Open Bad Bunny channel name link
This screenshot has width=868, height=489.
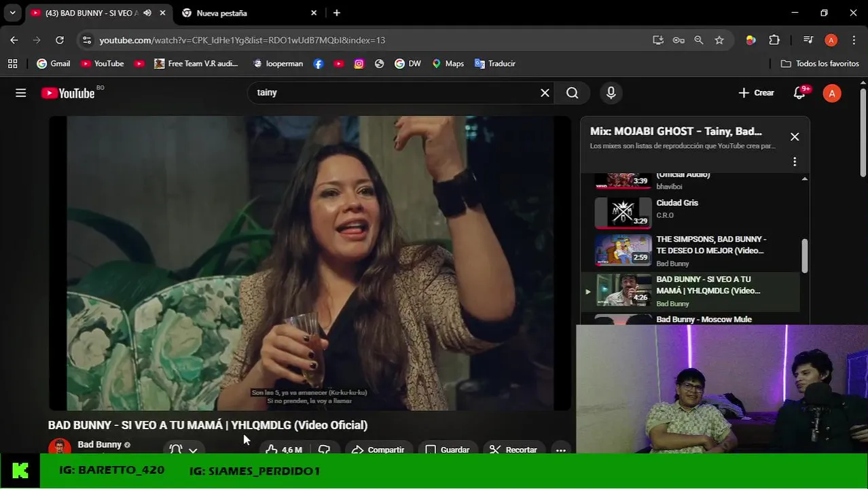coord(99,445)
